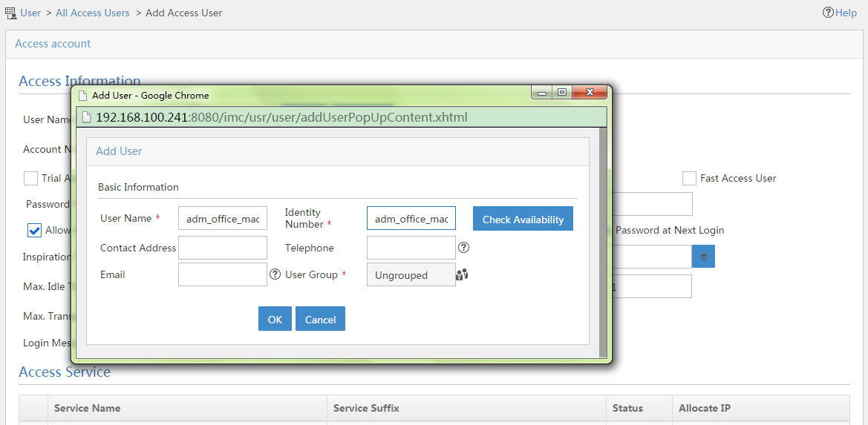Open the User Group selector icon

[x=462, y=274]
